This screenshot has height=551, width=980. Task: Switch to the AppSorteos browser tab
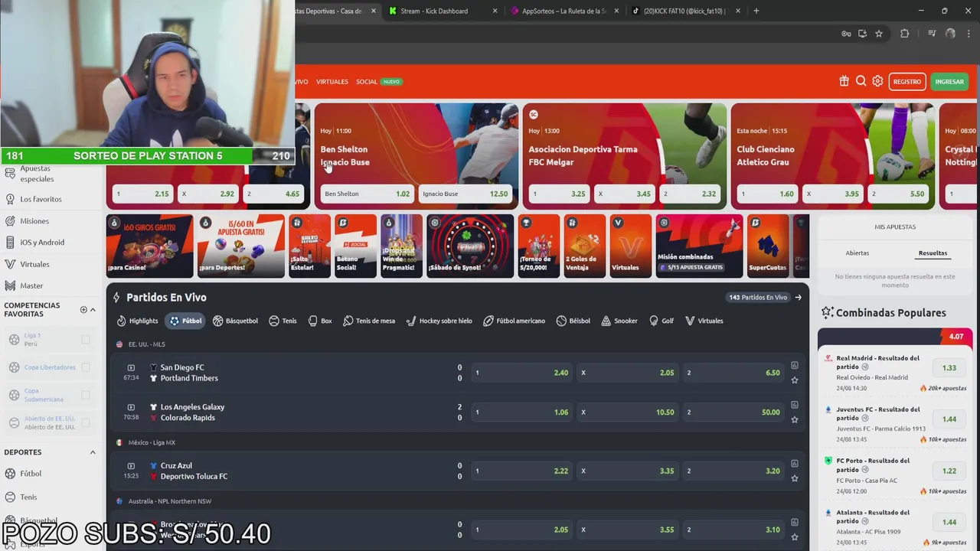pos(563,11)
